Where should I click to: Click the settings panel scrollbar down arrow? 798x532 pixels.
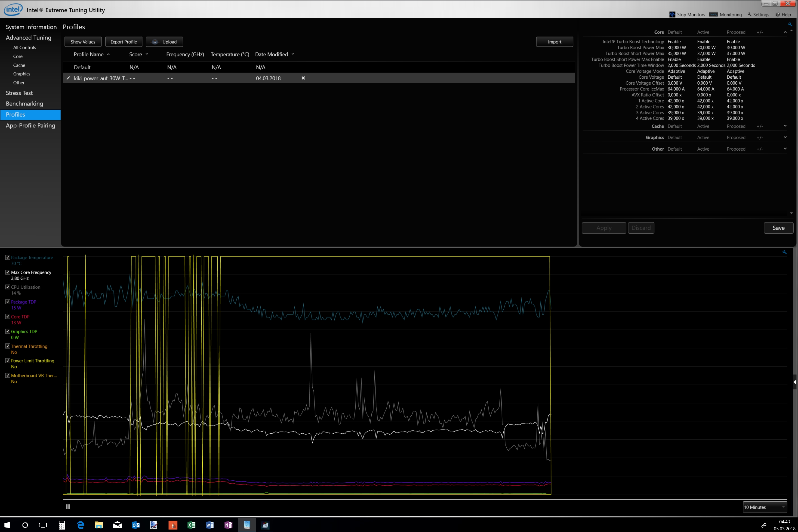click(792, 213)
